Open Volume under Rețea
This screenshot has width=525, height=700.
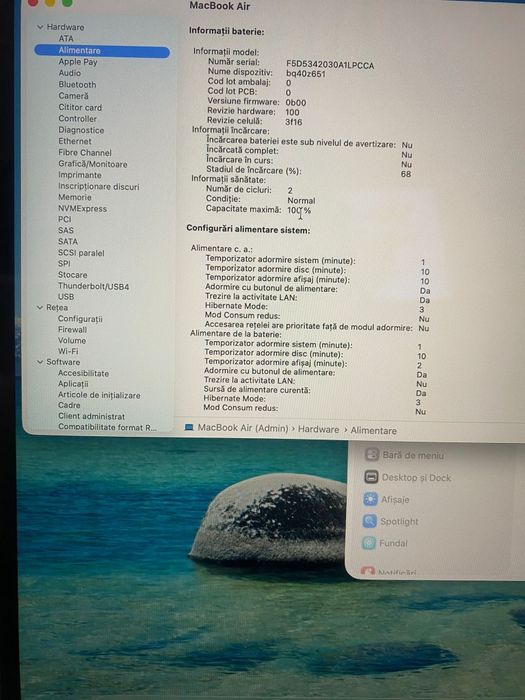[x=72, y=340]
